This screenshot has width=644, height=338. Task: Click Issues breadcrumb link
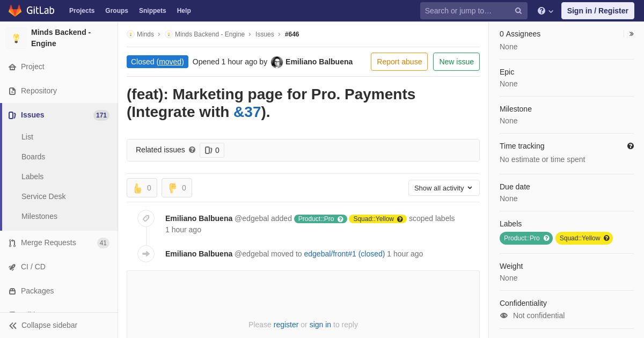(x=265, y=34)
